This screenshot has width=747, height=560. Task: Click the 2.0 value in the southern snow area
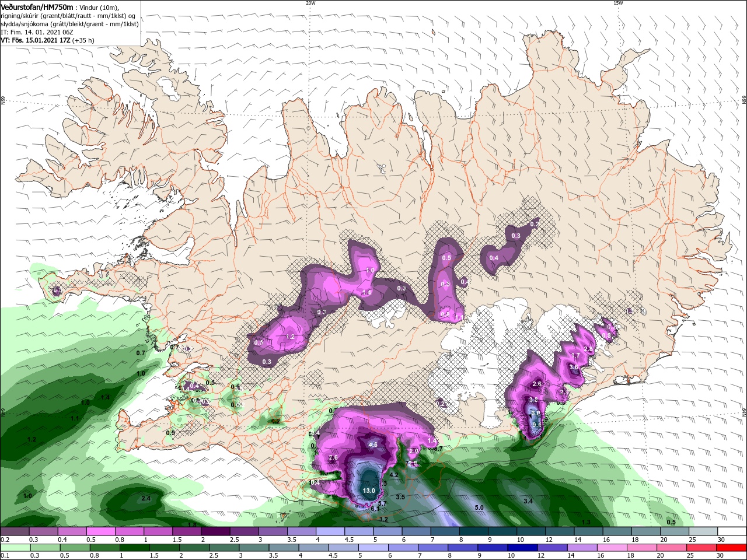point(414,451)
